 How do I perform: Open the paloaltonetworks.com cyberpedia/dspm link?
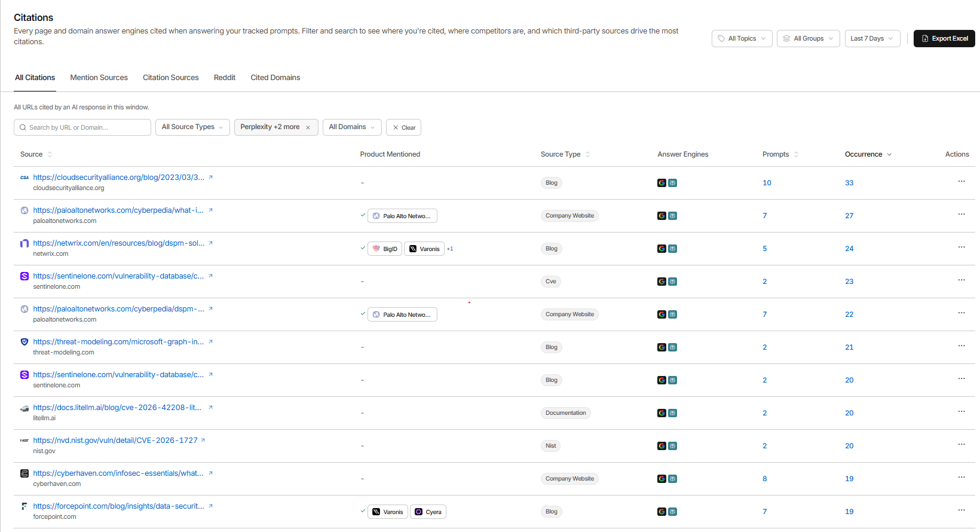click(x=119, y=309)
